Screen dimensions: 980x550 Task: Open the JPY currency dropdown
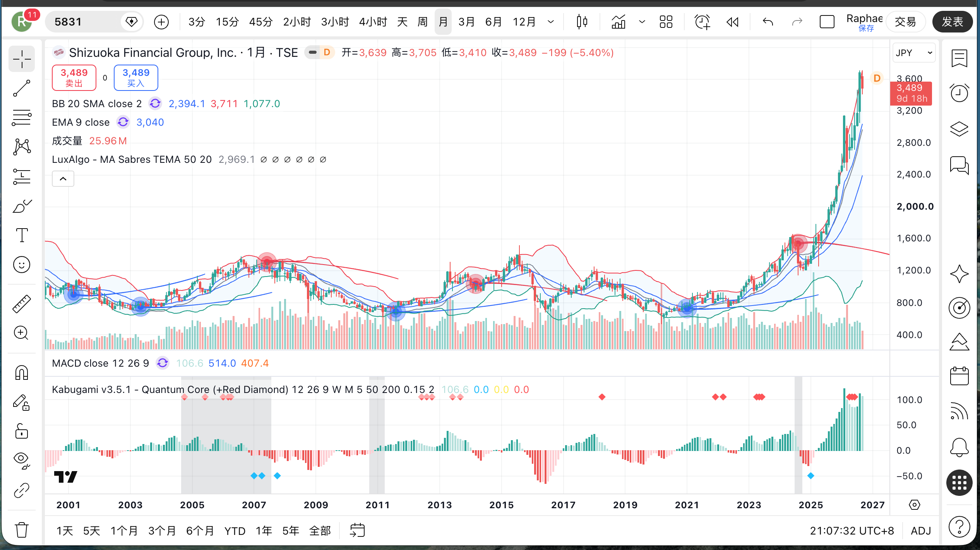coord(914,53)
